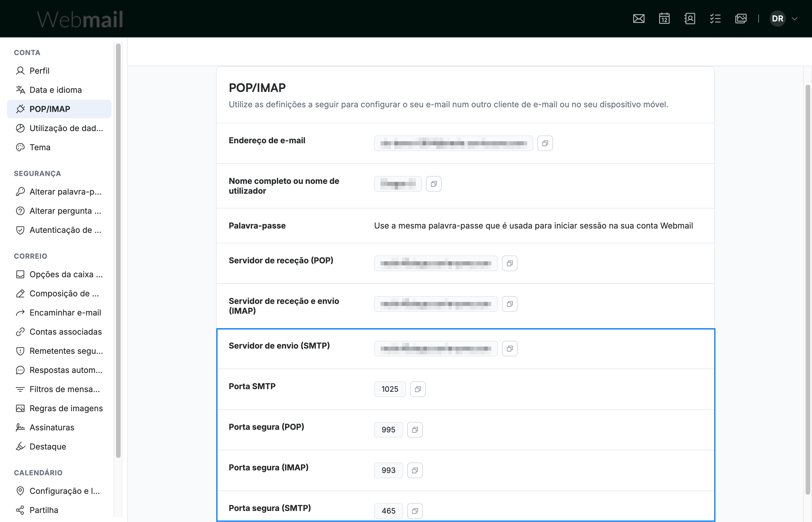Copy the POP receiving server value
812x522 pixels.
(510, 263)
